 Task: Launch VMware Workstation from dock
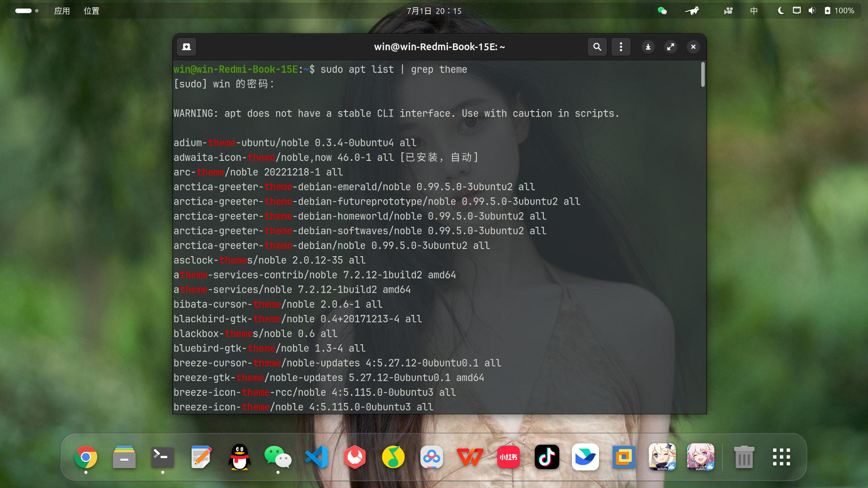[624, 457]
